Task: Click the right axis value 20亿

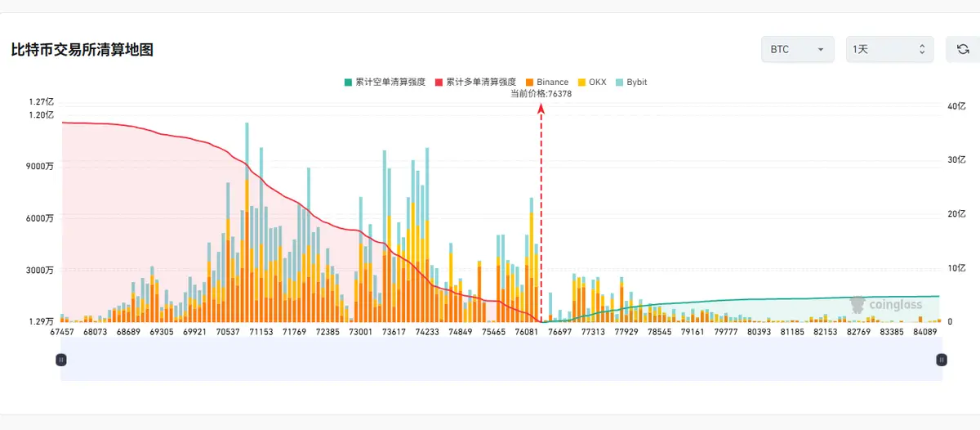Action: tap(956, 213)
